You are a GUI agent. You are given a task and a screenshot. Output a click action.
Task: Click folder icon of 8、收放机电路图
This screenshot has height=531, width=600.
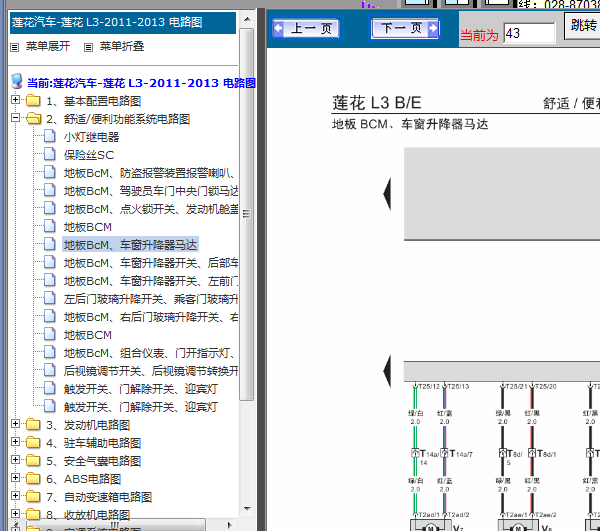(x=33, y=515)
